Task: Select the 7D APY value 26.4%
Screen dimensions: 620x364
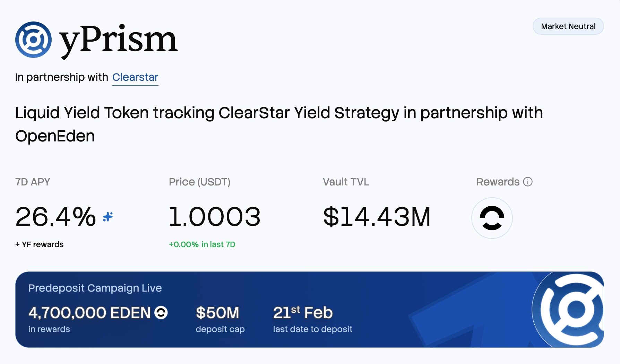Action: [54, 217]
